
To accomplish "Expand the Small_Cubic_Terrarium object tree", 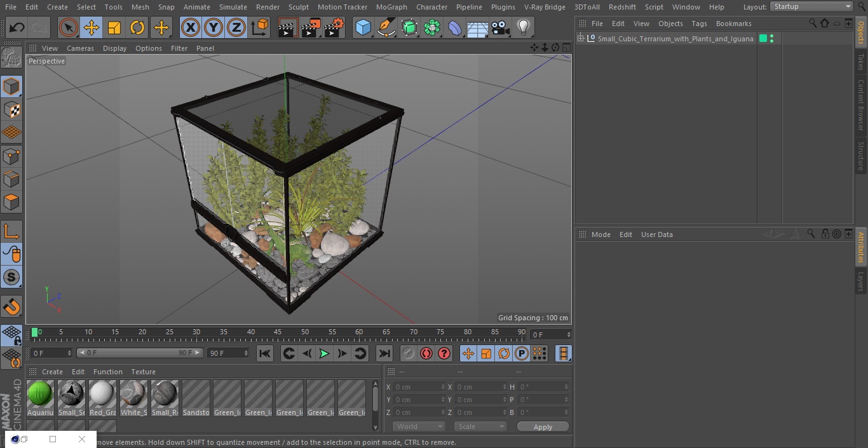I will [580, 39].
